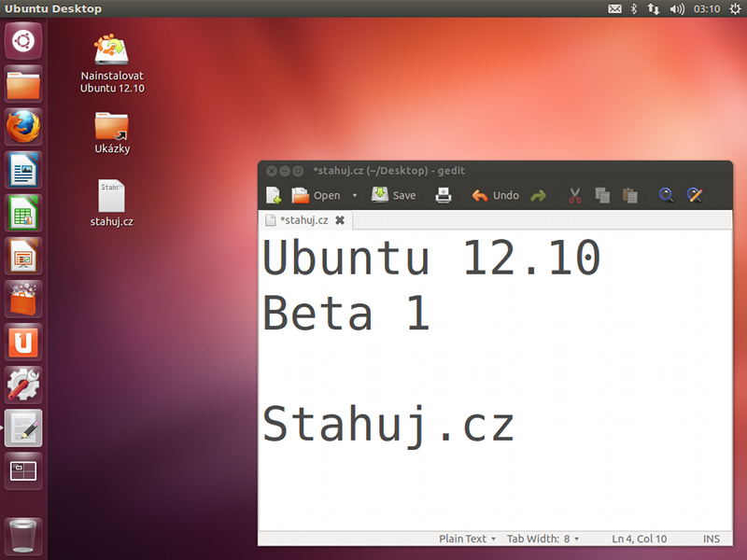Viewport: 747px width, 560px height.
Task: Click the gedit window title bar text
Action: click(x=388, y=171)
